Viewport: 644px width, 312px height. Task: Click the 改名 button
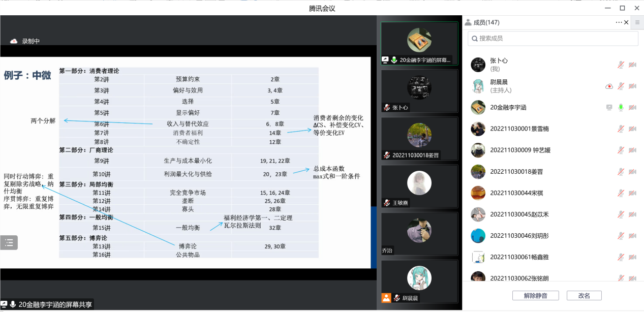pyautogui.click(x=584, y=295)
